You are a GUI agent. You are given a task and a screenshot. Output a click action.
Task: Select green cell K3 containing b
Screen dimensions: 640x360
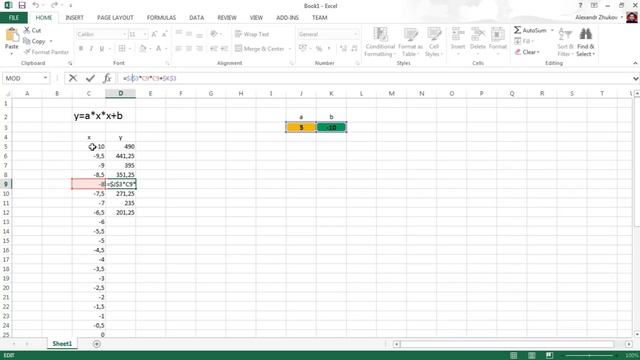[x=331, y=127]
